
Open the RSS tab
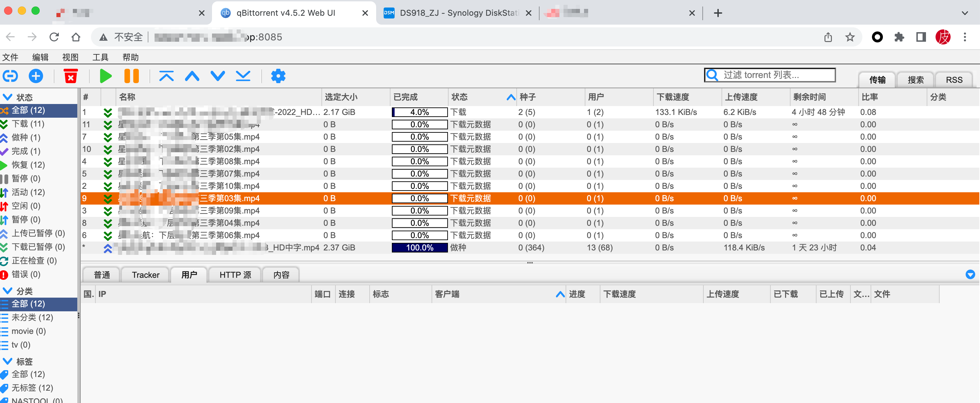954,80
